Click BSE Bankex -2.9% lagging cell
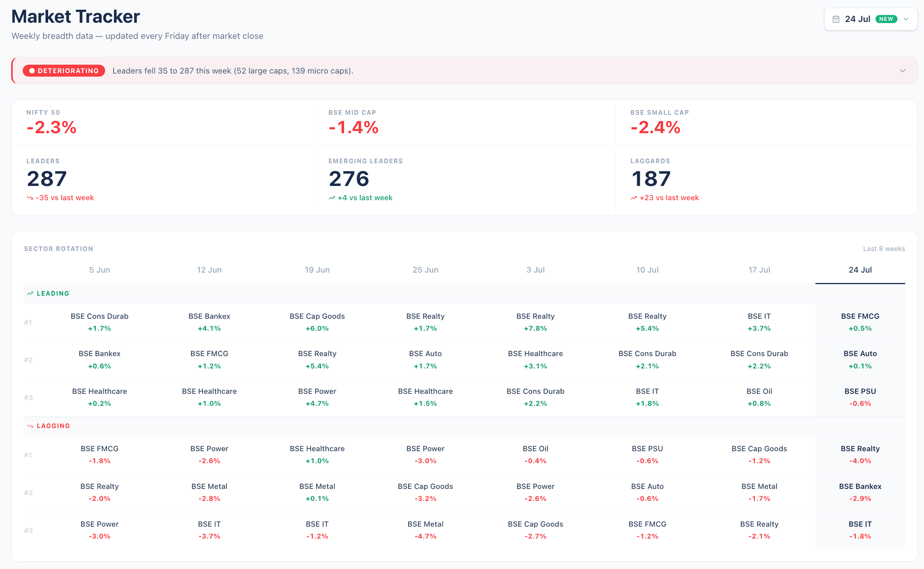 click(860, 492)
